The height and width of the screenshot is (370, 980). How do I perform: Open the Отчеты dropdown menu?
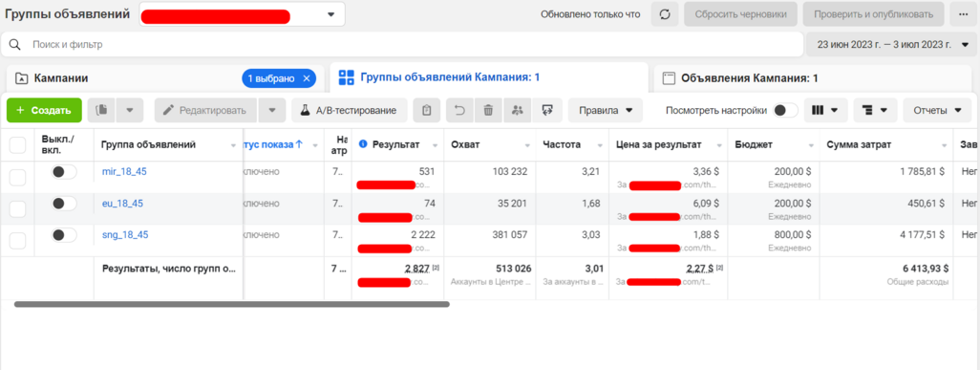click(x=937, y=110)
